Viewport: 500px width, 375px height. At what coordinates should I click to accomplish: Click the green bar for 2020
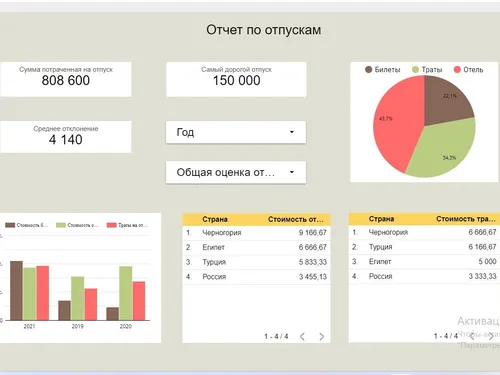126,293
